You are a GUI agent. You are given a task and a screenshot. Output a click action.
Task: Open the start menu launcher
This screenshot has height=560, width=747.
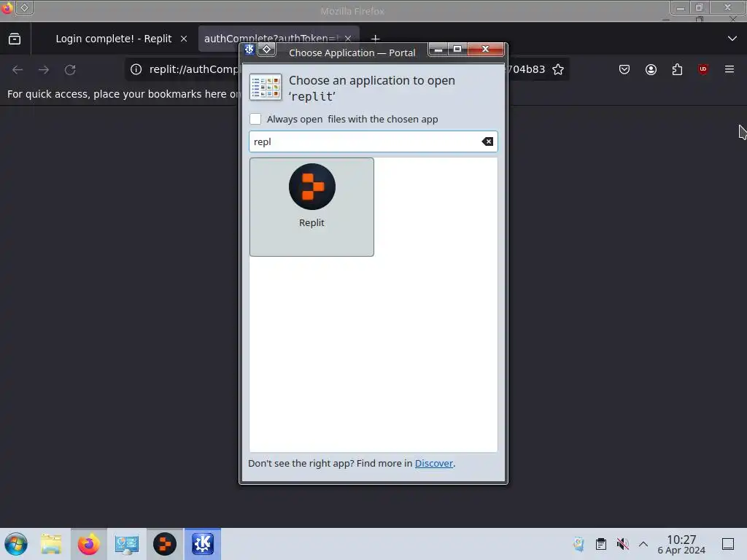16,544
